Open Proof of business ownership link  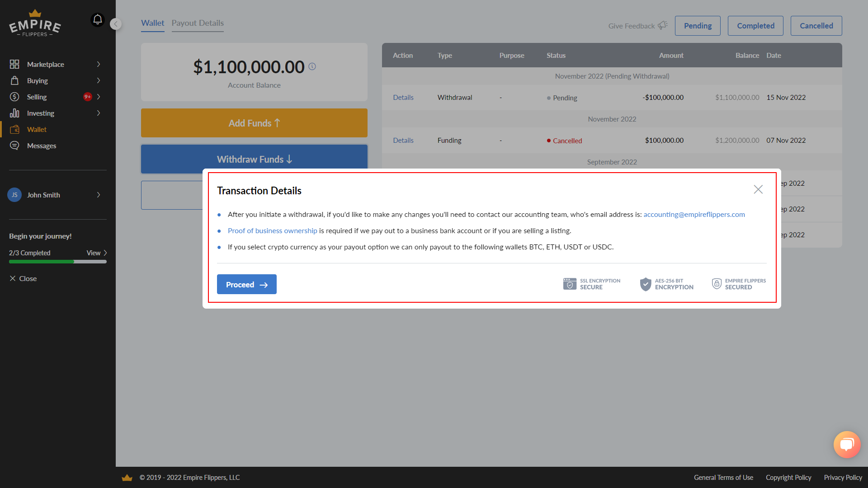point(273,230)
